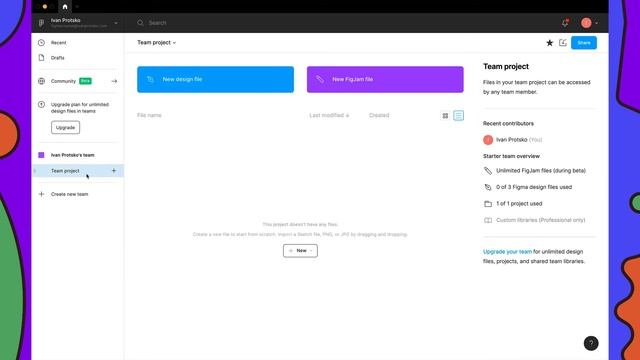The width and height of the screenshot is (640, 360).
Task: Open the help question mark button
Action: 591,343
